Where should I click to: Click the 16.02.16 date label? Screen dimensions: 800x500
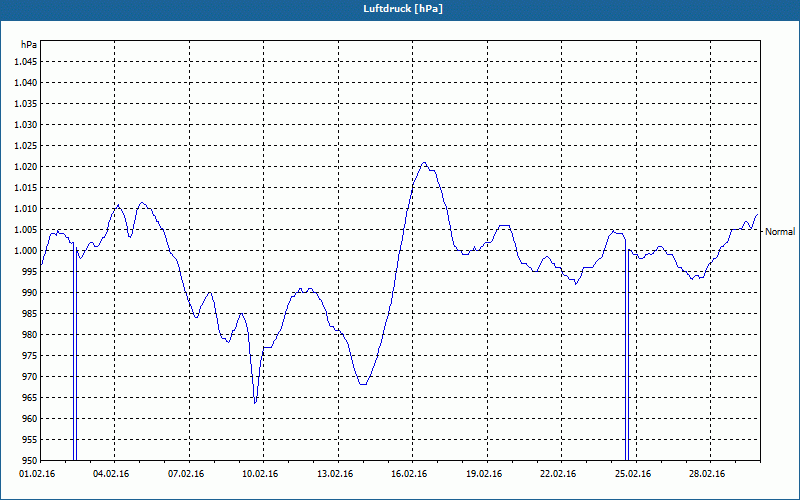409,474
